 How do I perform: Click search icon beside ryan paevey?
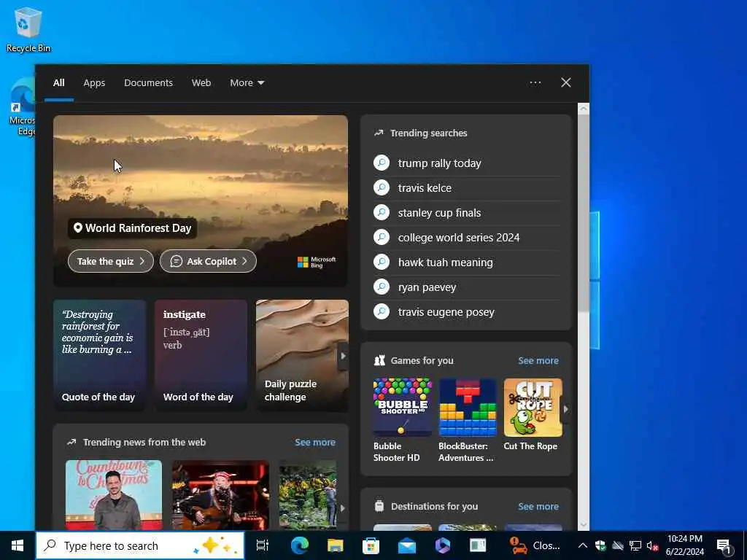382,287
